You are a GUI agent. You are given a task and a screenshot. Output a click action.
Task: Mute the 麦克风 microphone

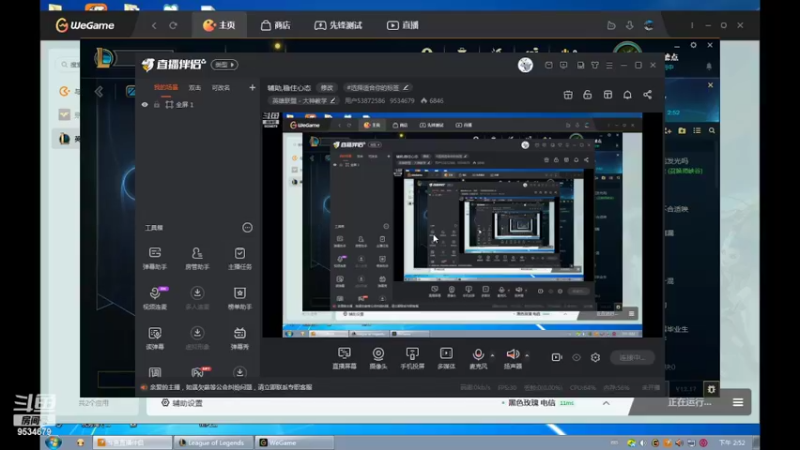click(478, 358)
